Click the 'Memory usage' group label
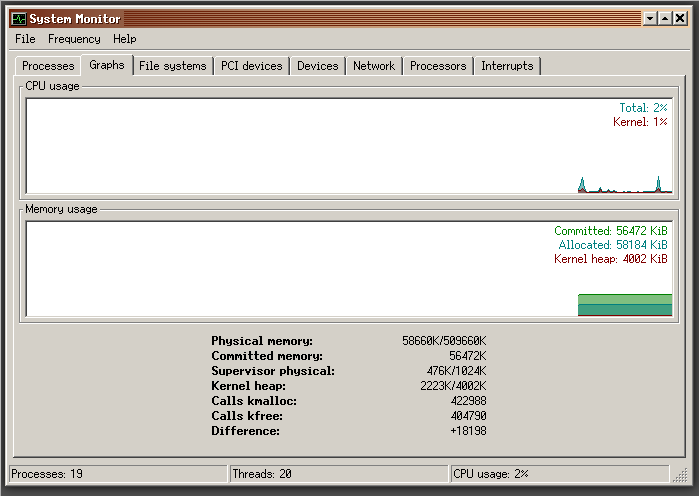Screen dimensions: 699x496 (x=61, y=209)
